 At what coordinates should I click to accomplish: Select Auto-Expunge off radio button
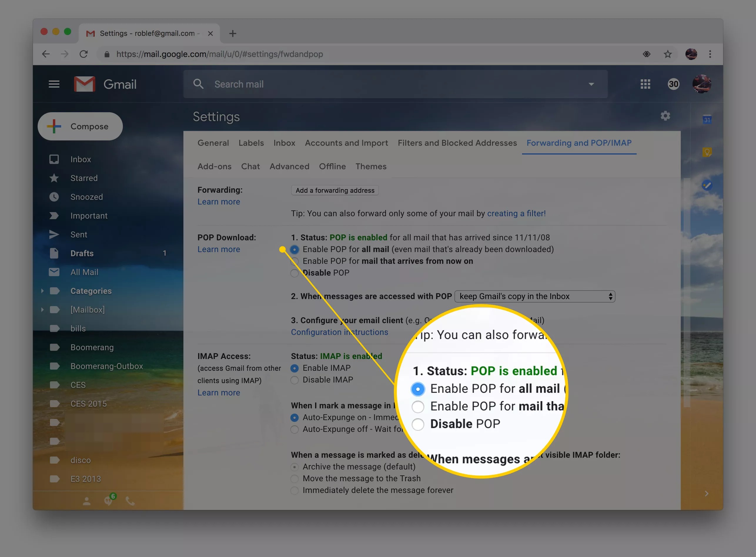click(295, 429)
